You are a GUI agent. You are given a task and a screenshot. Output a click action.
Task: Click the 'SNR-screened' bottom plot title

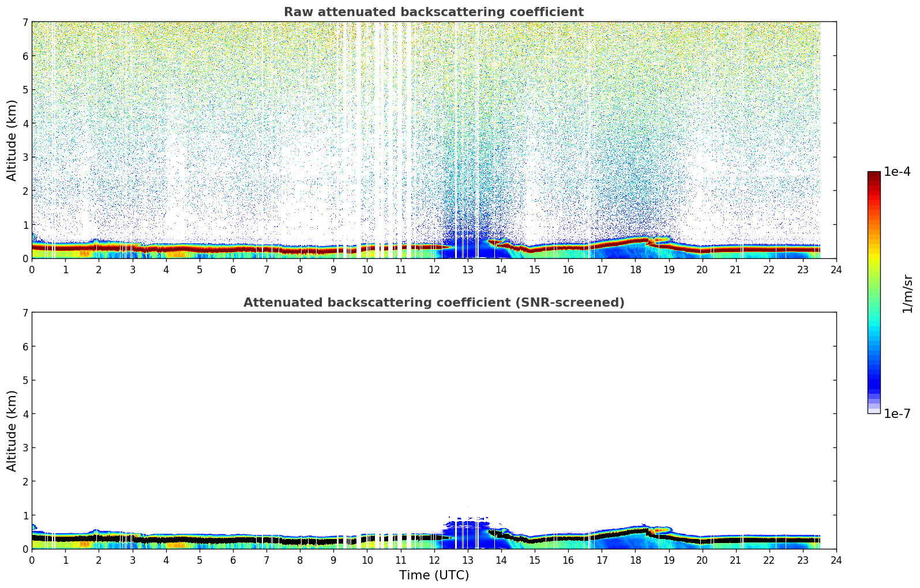tap(433, 303)
